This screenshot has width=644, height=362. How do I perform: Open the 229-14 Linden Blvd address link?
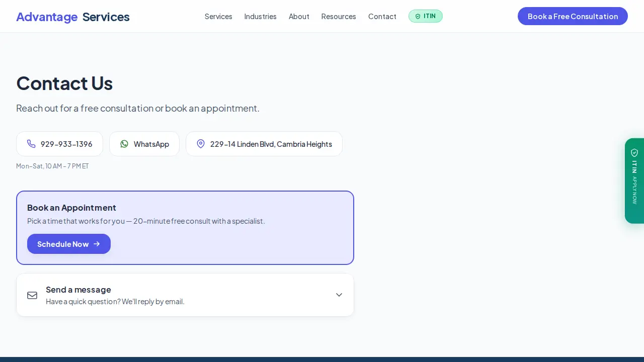click(x=264, y=144)
